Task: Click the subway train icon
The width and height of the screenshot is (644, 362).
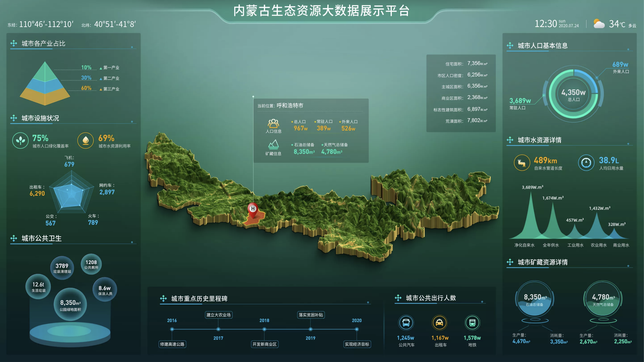Action: (x=472, y=322)
